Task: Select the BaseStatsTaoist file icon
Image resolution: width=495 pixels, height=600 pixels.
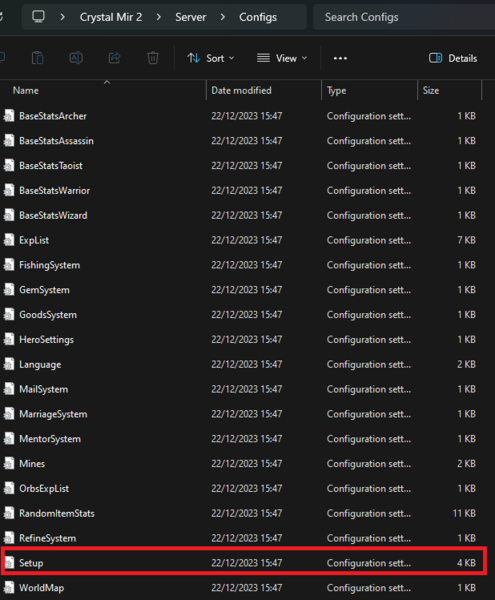Action: pyautogui.click(x=9, y=166)
